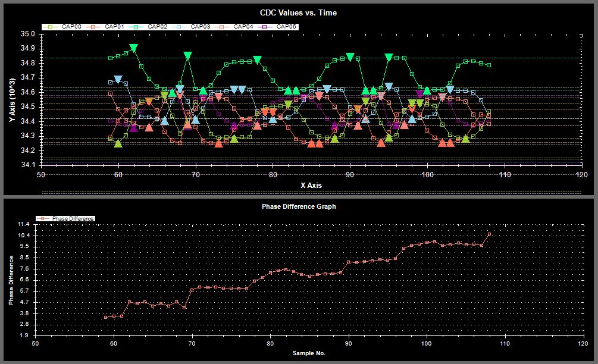
Task: Toggle the CAP03 series label in legend
Action: (x=200, y=27)
